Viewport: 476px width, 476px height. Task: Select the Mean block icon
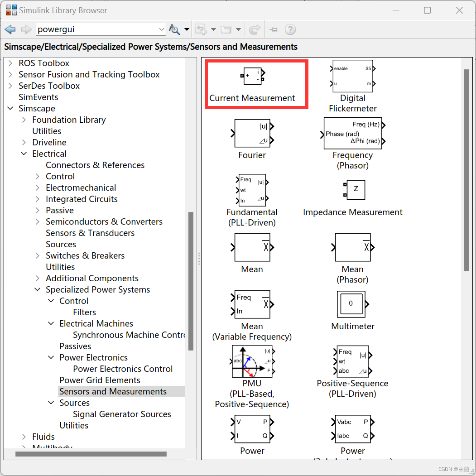[x=252, y=247]
